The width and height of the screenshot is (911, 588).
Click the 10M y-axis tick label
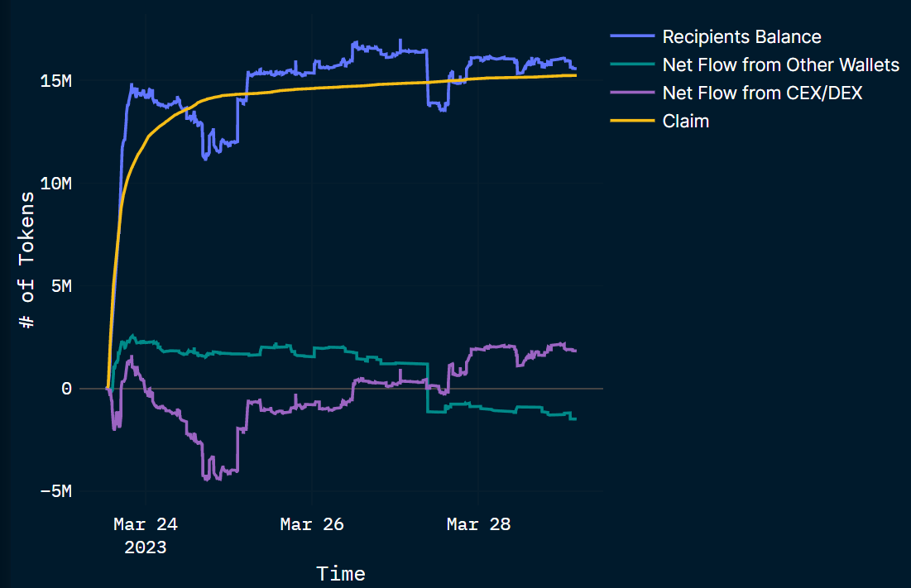pos(55,184)
